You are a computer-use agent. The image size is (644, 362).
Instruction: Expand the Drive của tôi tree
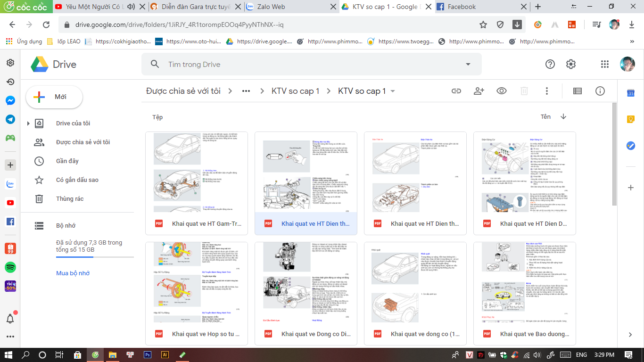(x=28, y=123)
